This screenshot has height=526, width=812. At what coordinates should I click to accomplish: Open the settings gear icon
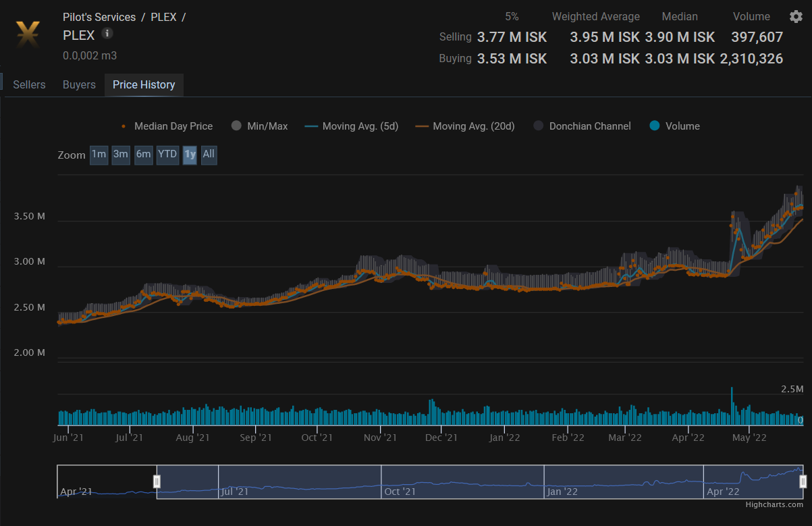796,17
